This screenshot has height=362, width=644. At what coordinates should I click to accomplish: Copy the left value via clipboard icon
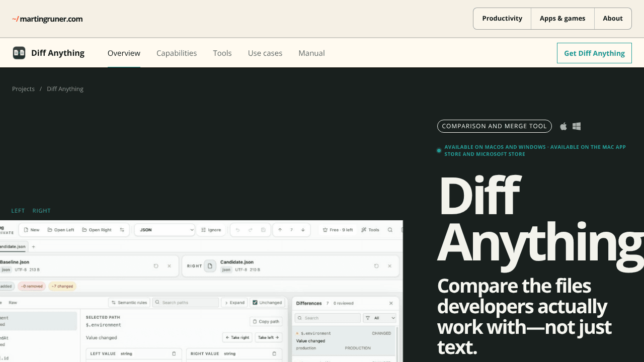click(x=174, y=353)
